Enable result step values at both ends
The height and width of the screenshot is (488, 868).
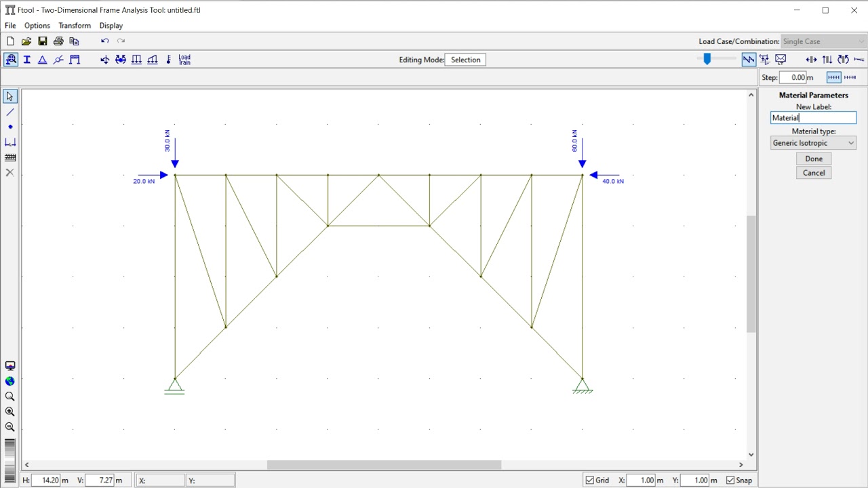tap(834, 77)
